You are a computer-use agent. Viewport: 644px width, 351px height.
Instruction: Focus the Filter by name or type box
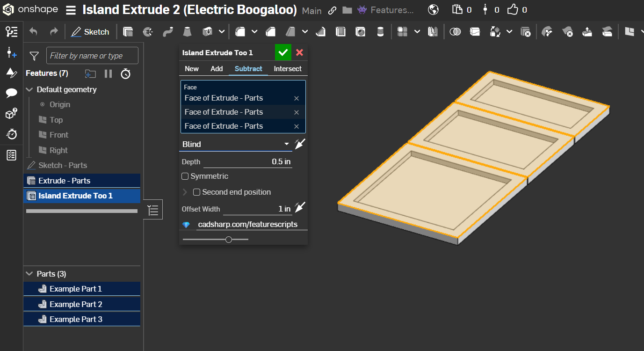(x=92, y=56)
